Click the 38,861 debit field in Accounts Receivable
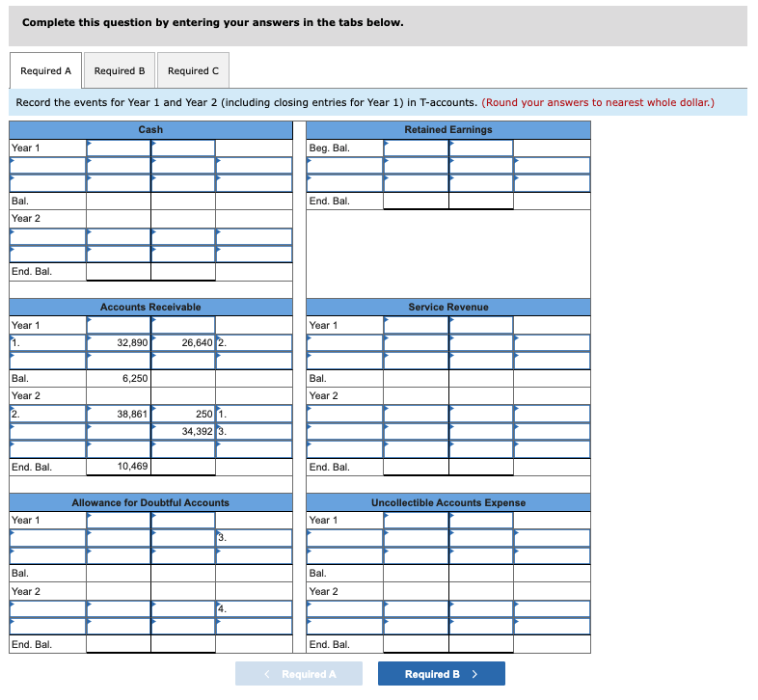Viewport: 758px width, 700px height. (119, 414)
